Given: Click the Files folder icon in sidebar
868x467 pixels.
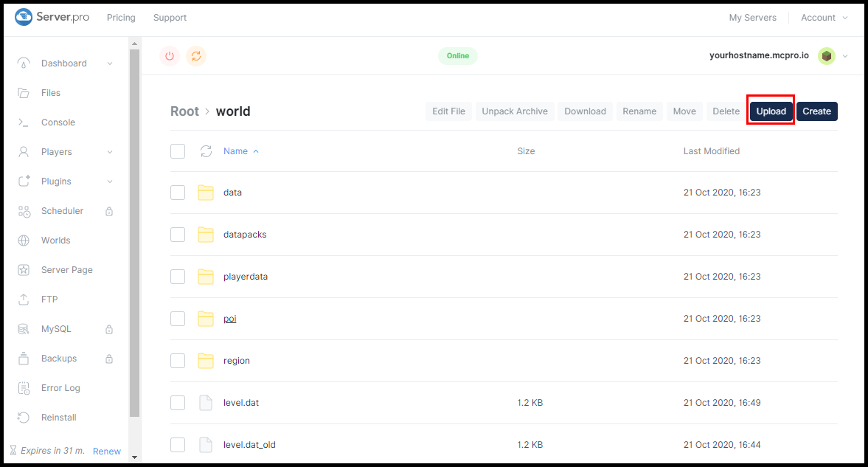Looking at the screenshot, I should click(24, 92).
